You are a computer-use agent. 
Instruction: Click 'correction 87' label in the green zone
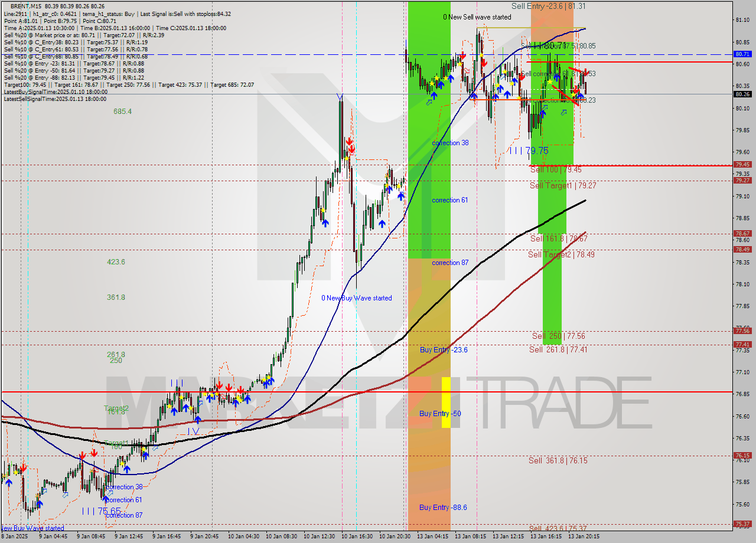point(450,263)
